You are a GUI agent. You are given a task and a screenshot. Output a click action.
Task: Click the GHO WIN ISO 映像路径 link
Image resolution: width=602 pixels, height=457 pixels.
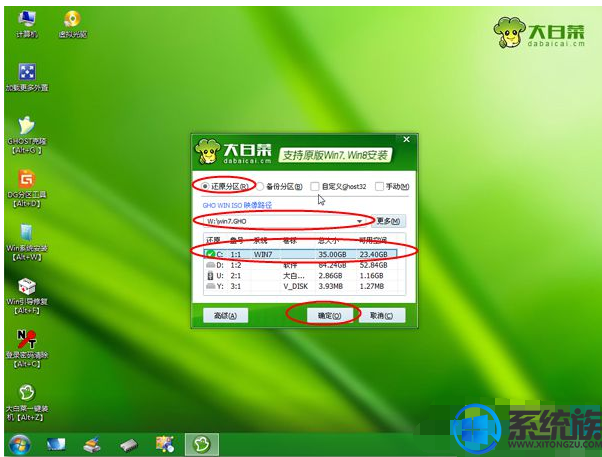(237, 205)
